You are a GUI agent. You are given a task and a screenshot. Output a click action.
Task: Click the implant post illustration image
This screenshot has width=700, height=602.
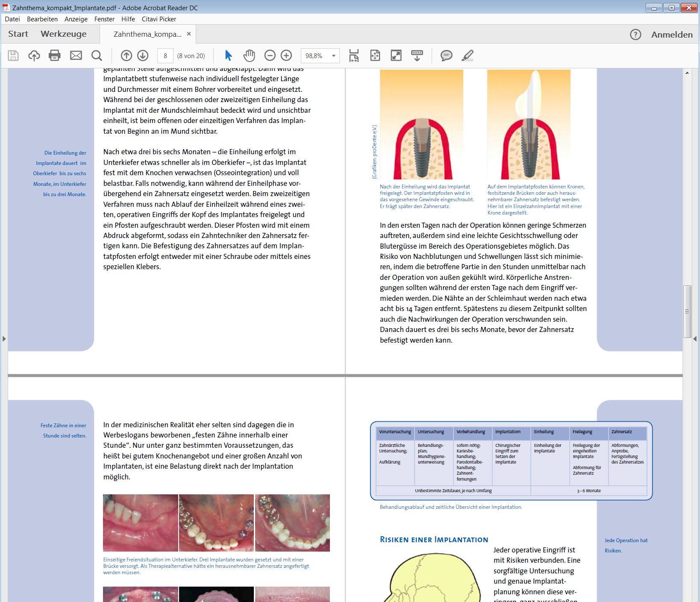click(421, 124)
